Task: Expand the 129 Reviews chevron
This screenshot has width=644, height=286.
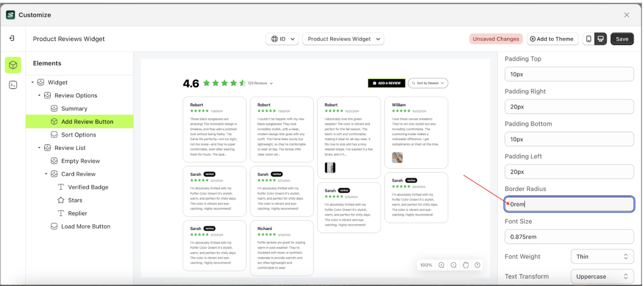Action: pyautogui.click(x=272, y=83)
